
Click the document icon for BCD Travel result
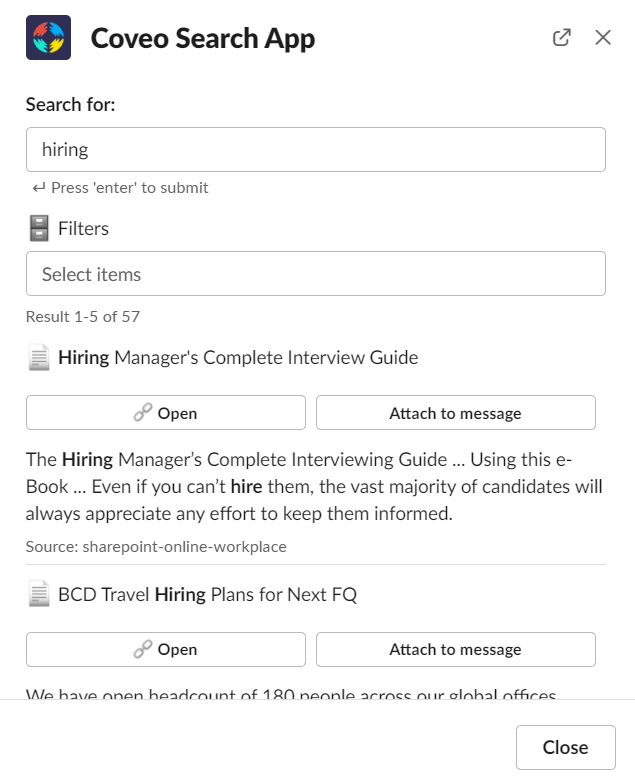(x=39, y=595)
